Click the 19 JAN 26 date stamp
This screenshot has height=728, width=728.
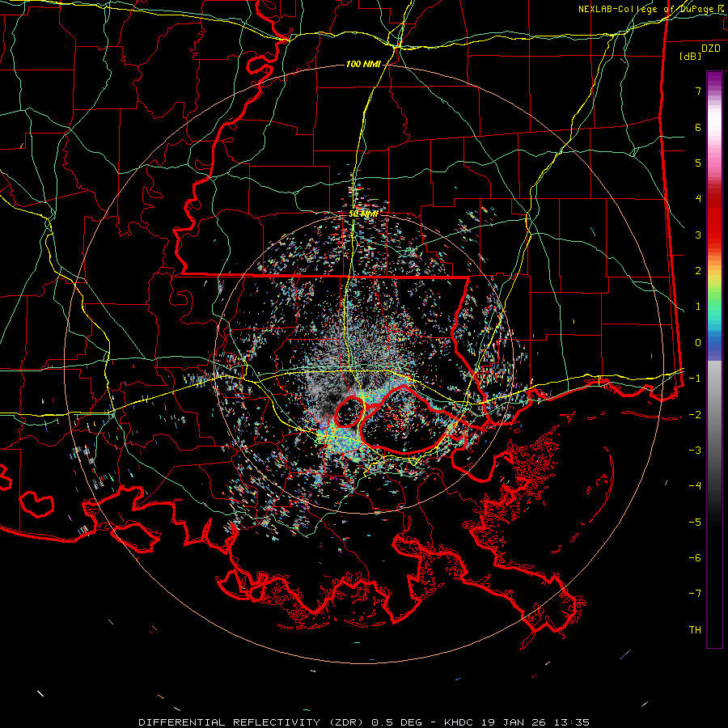512,722
